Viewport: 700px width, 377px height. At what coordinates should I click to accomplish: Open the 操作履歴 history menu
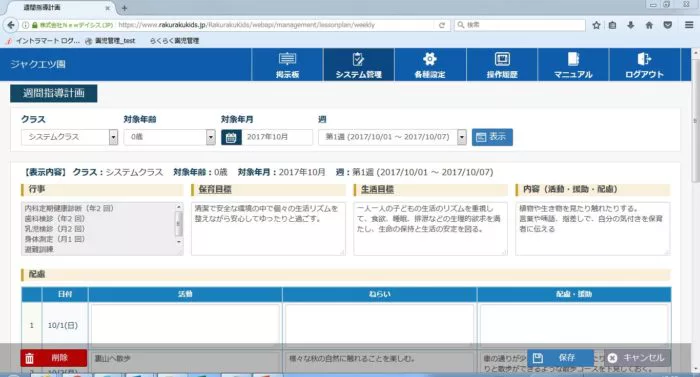(502, 65)
